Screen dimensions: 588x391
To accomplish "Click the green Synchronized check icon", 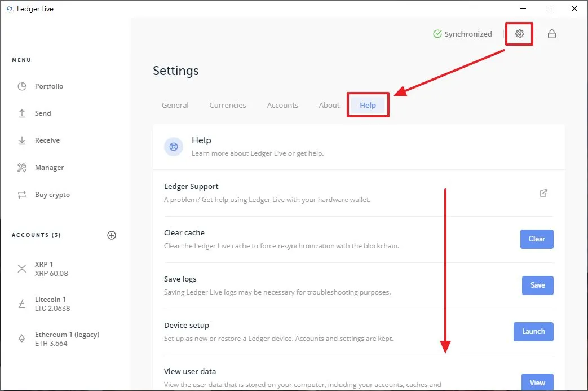I will pyautogui.click(x=437, y=34).
